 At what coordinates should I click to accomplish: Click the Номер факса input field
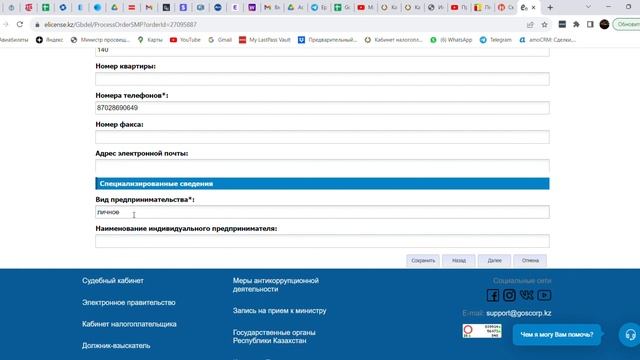pyautogui.click(x=322, y=137)
